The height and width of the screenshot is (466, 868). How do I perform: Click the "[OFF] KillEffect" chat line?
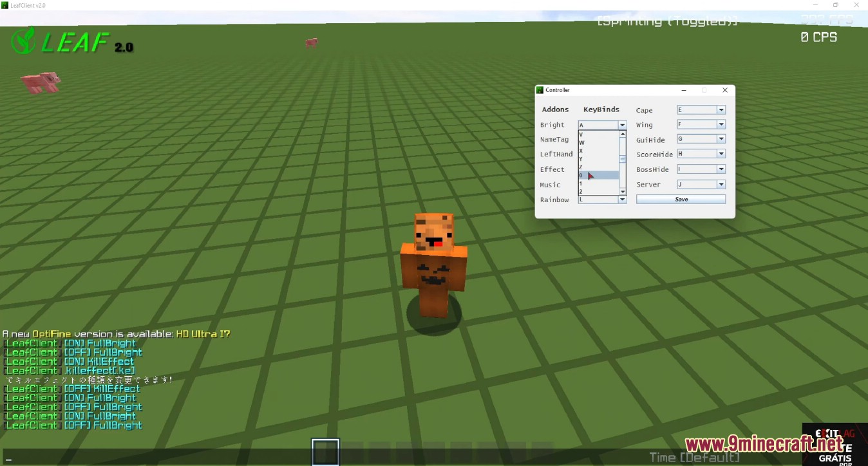click(72, 389)
